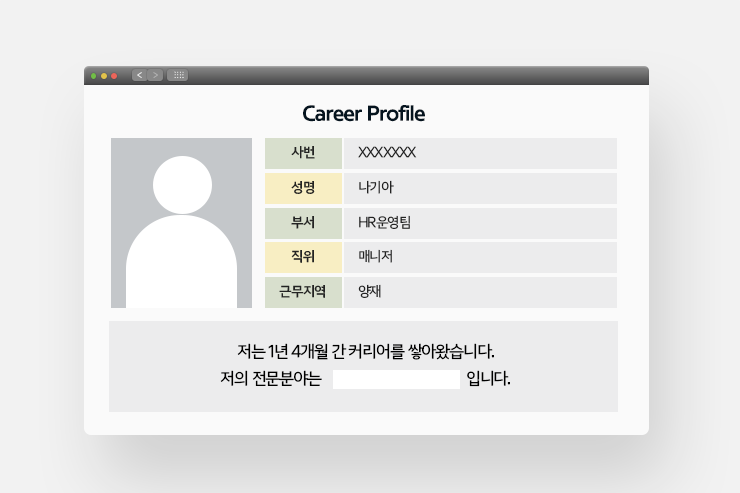Click the back arrow in title bar
This screenshot has width=740, height=493.
[139, 75]
